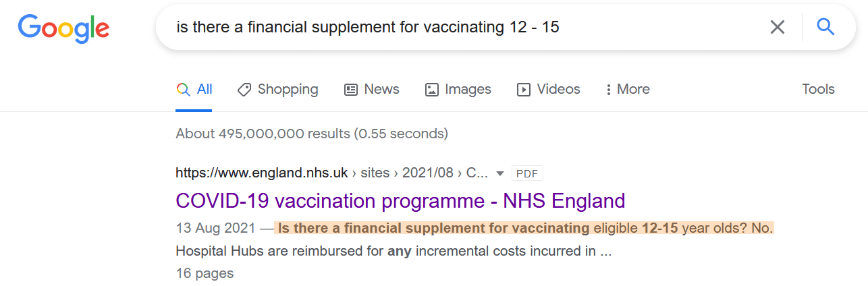Click the PDF badge label
This screenshot has width=868, height=286.
(527, 173)
